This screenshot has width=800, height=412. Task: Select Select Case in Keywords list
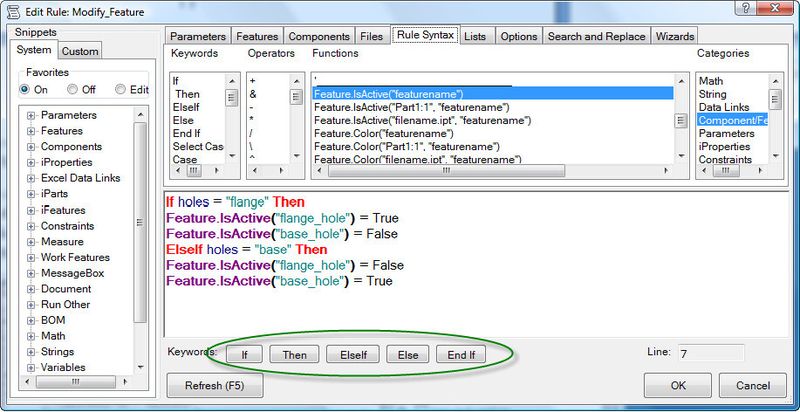pyautogui.click(x=198, y=146)
